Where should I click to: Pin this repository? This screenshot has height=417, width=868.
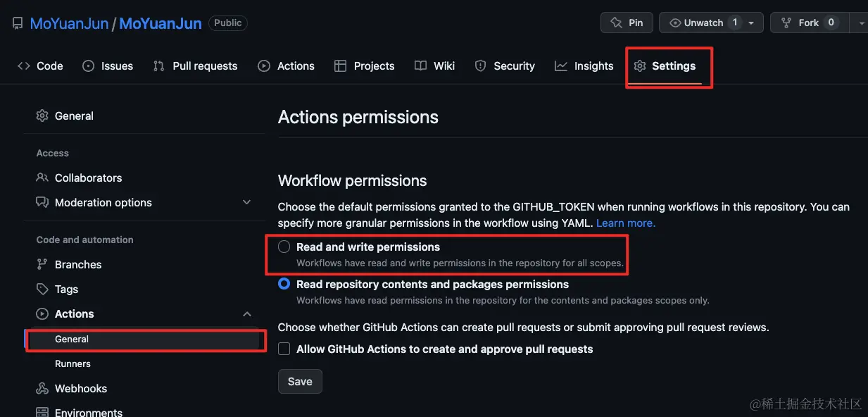tap(627, 23)
